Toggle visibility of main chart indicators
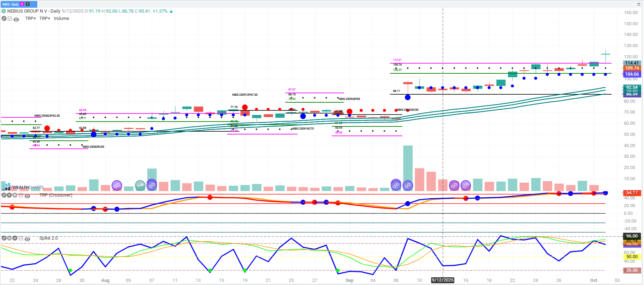Viewport: 644px width, 285px height. pos(16,19)
